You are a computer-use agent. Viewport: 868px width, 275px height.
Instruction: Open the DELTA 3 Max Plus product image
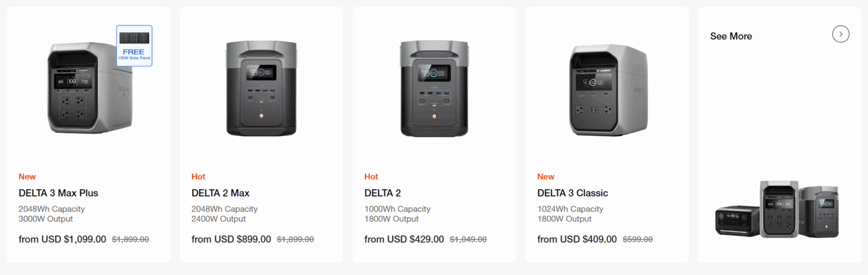coord(89,89)
